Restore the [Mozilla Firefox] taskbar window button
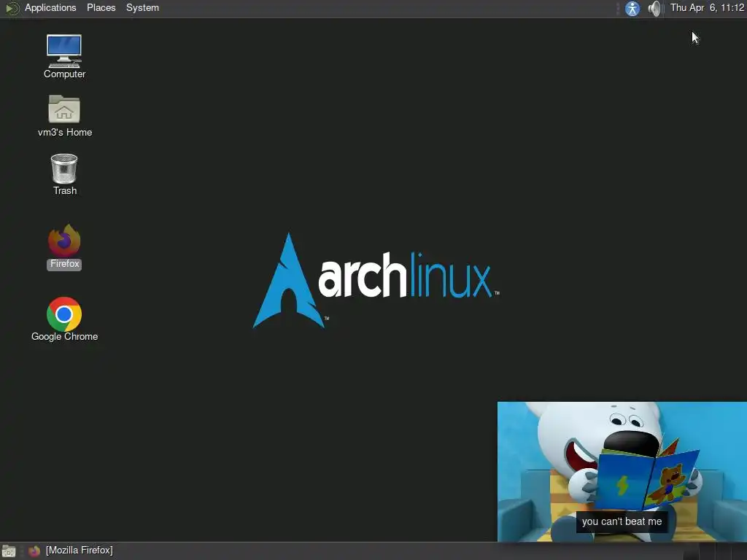 (x=71, y=551)
